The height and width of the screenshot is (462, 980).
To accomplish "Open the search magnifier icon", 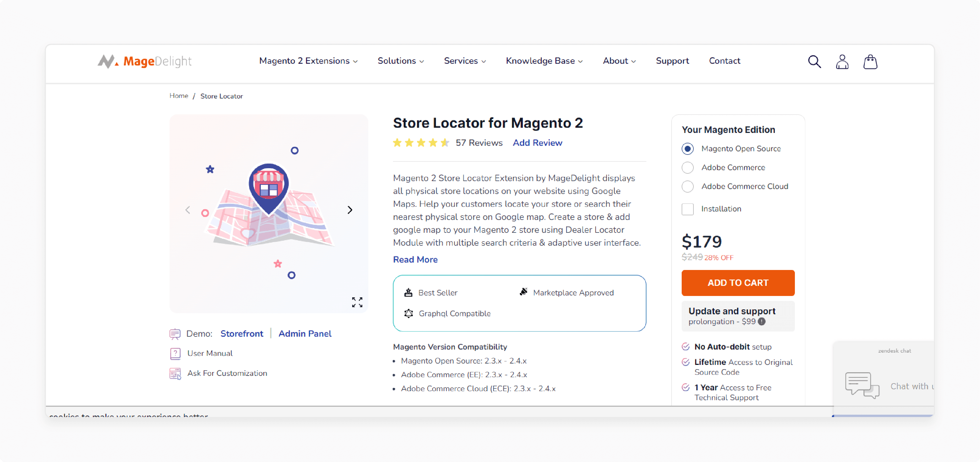I will click(x=814, y=61).
